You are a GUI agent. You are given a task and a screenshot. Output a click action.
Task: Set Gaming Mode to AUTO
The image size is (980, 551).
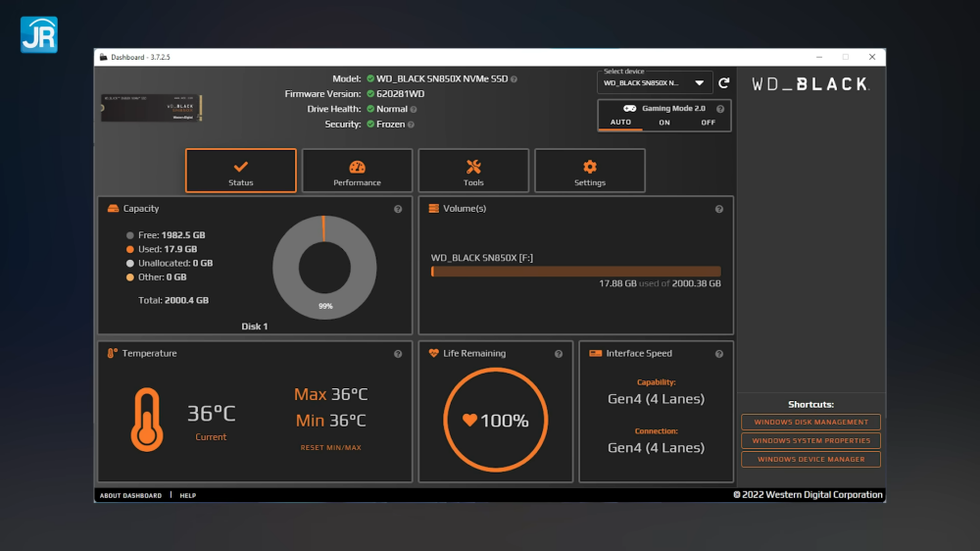tap(621, 123)
